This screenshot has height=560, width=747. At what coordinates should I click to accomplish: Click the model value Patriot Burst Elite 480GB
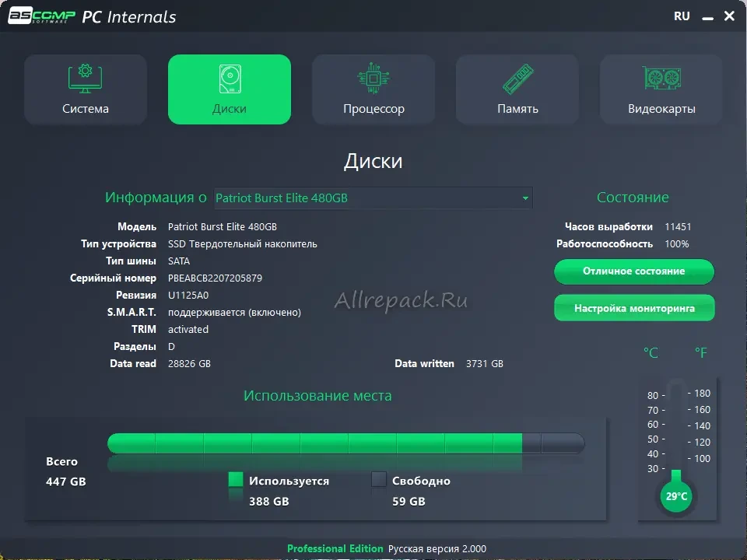(x=222, y=226)
